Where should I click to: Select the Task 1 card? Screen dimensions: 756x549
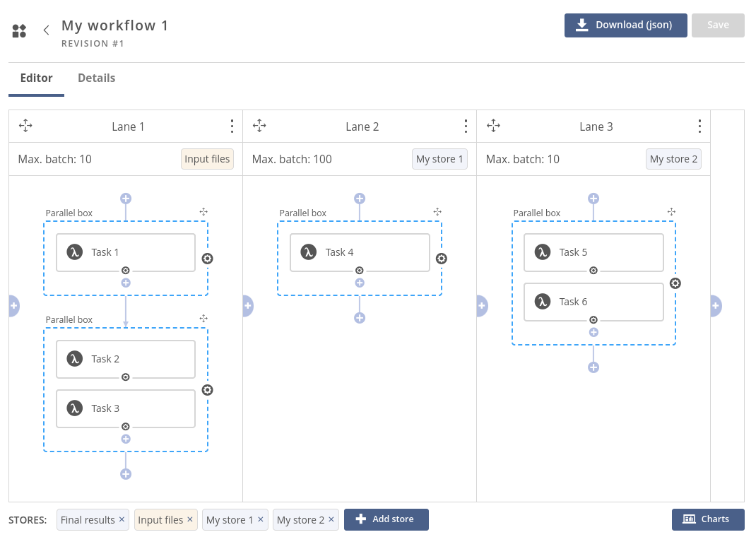pos(126,252)
